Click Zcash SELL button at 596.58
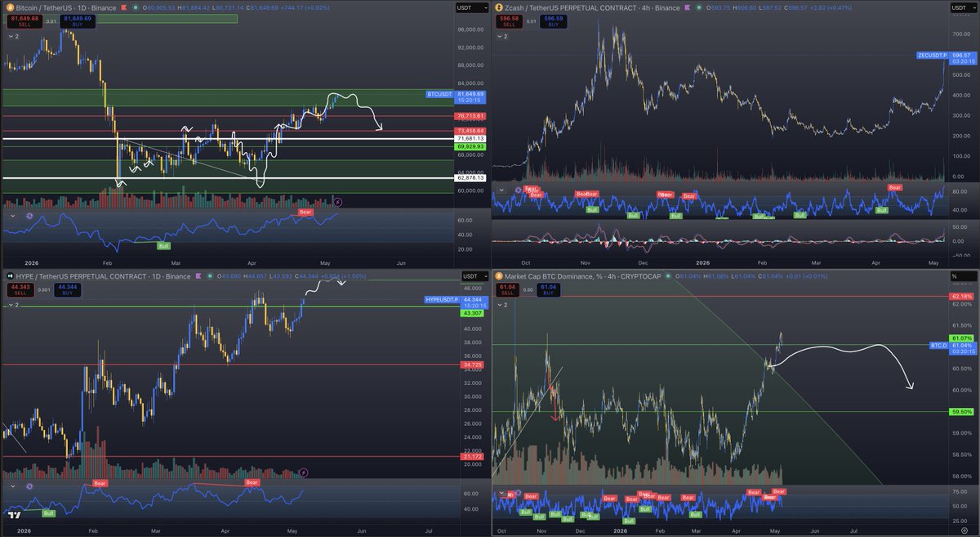This screenshot has height=537, width=980. (508, 21)
